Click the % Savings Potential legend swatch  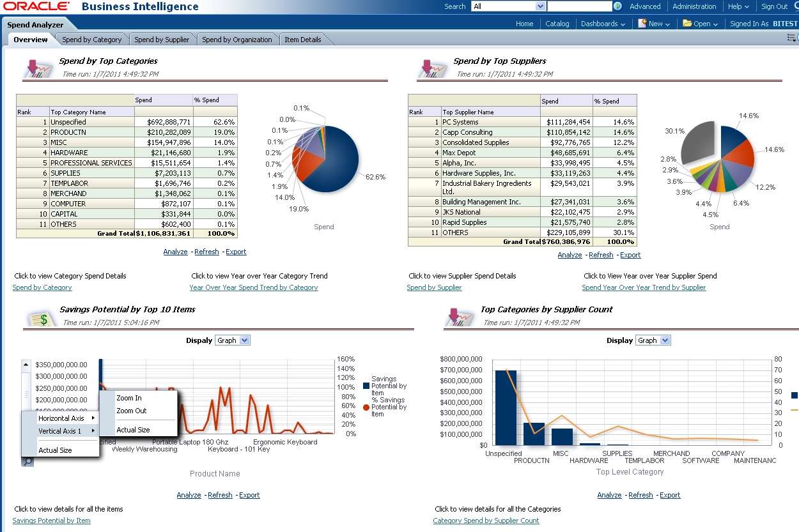366,407
